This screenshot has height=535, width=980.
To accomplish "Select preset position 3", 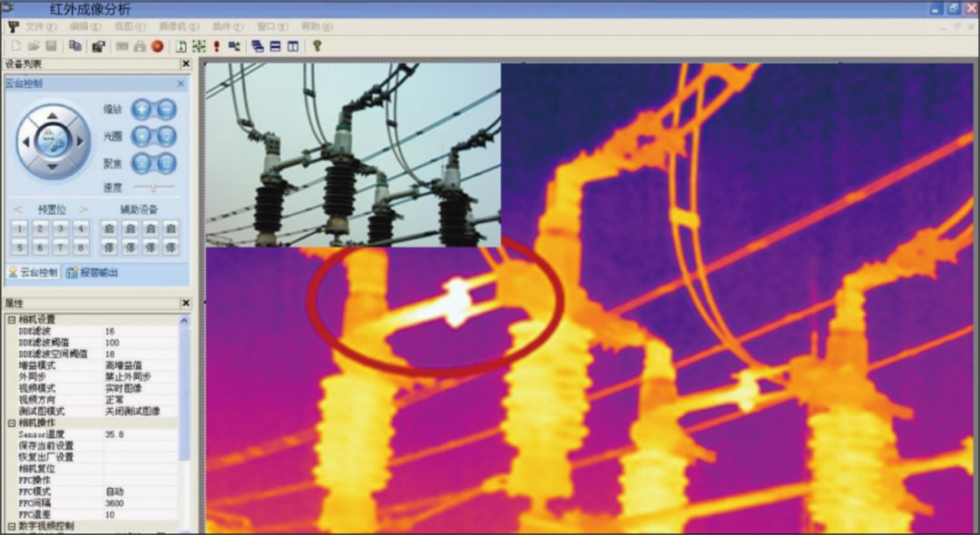I will (60, 228).
